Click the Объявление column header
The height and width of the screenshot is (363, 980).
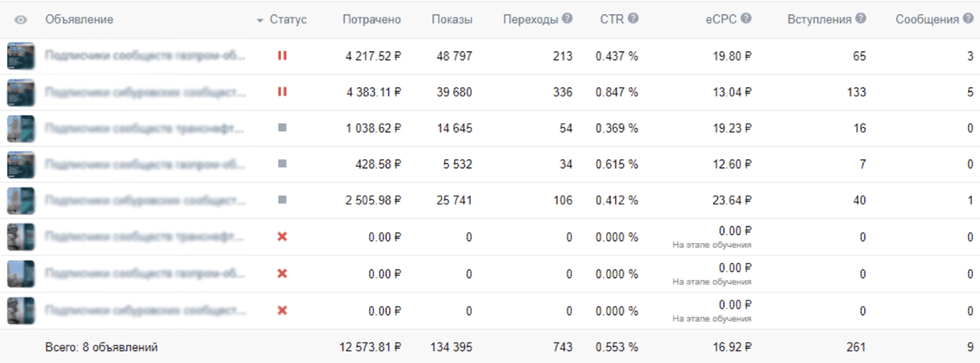point(79,20)
